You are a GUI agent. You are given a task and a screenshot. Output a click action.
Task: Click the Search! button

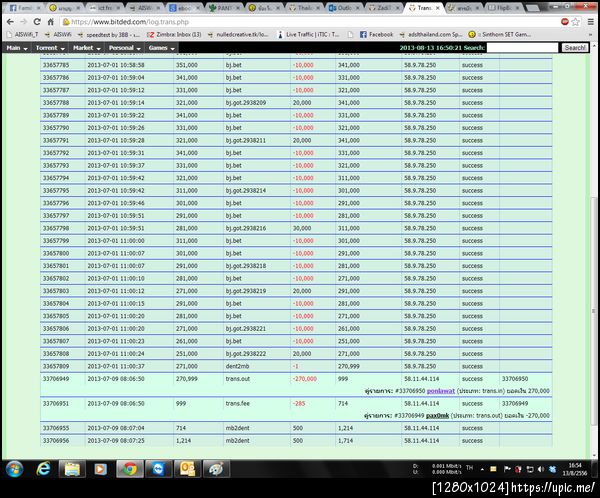coord(575,48)
